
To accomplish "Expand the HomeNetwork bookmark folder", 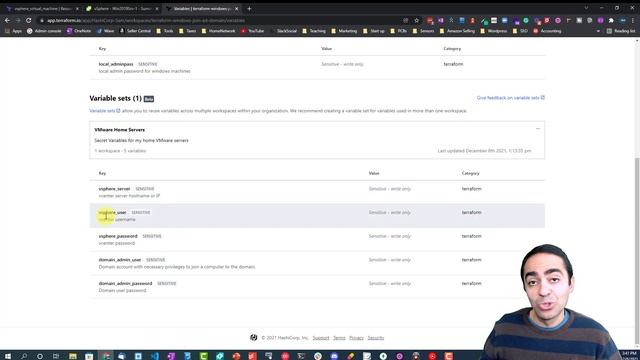I will click(x=218, y=31).
